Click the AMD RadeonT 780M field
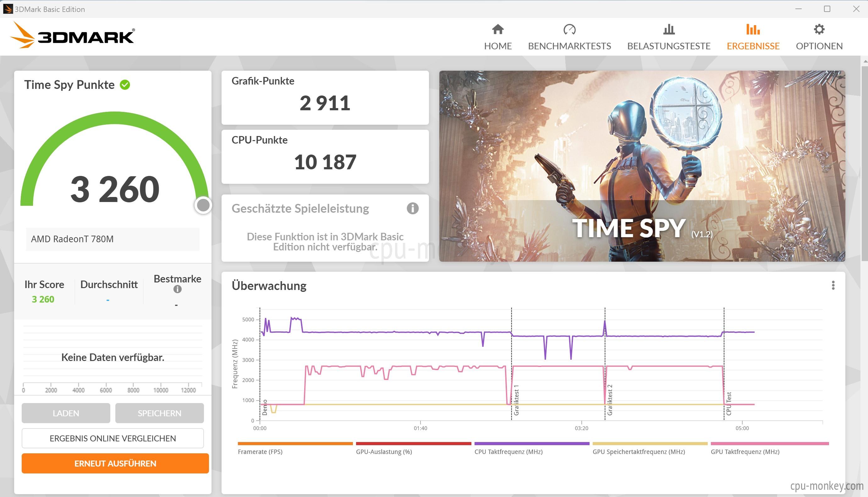 [113, 239]
